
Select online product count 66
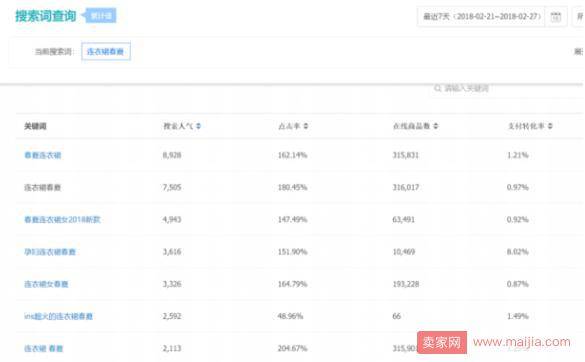(397, 316)
